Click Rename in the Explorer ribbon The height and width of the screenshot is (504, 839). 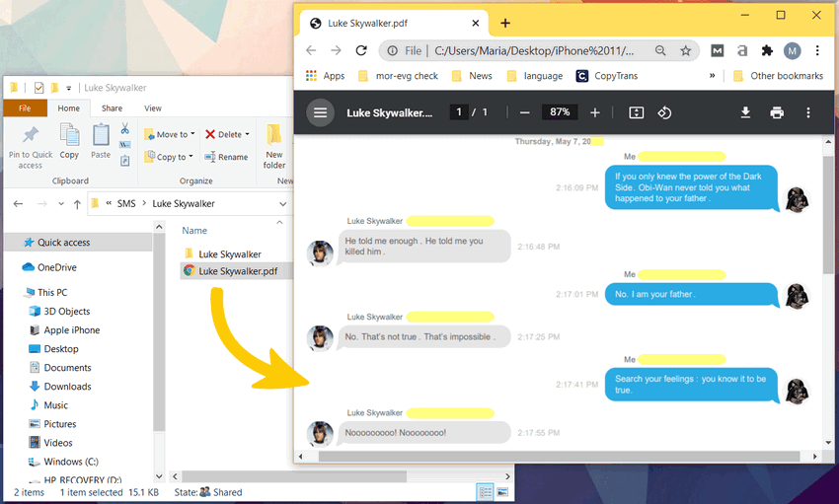click(x=226, y=157)
